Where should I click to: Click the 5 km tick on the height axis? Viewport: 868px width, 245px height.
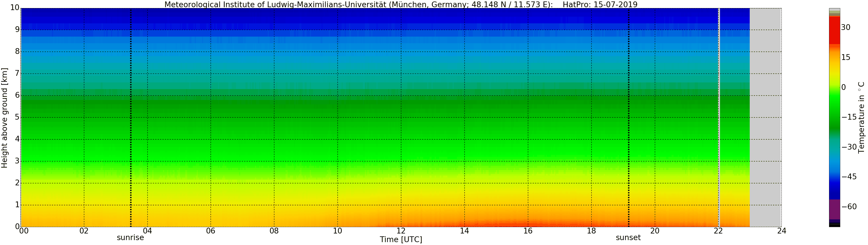pyautogui.click(x=17, y=117)
